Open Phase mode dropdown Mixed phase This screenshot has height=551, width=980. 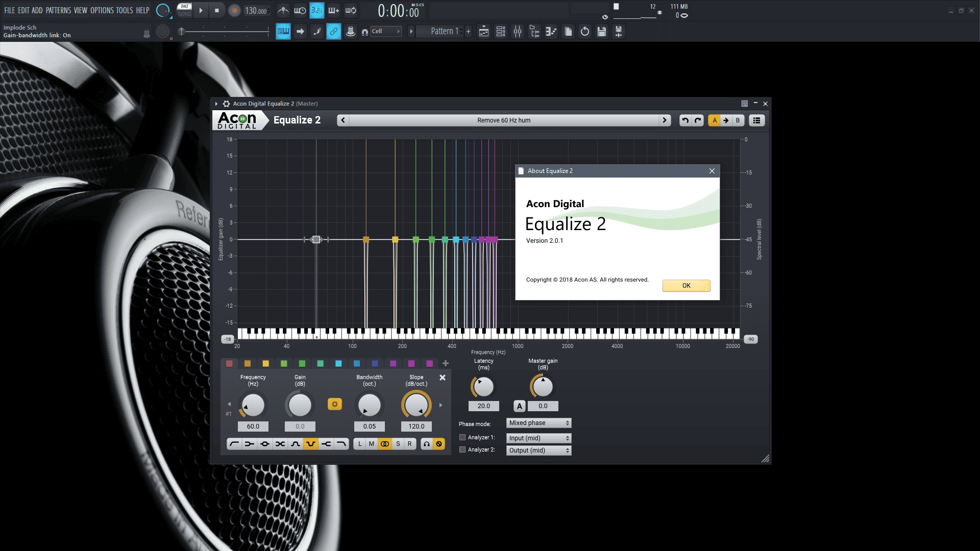539,423
